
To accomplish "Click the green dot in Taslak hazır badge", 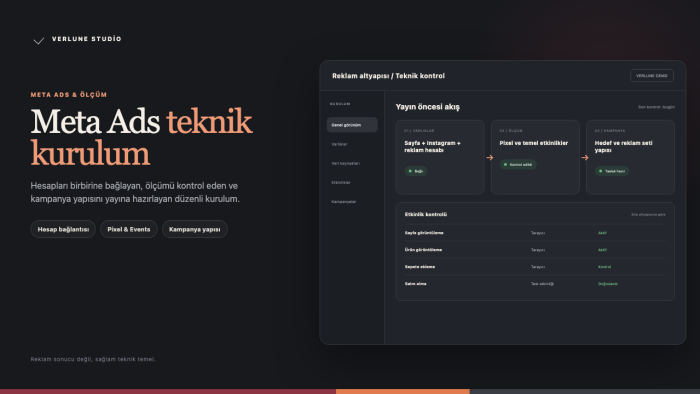I will point(600,171).
